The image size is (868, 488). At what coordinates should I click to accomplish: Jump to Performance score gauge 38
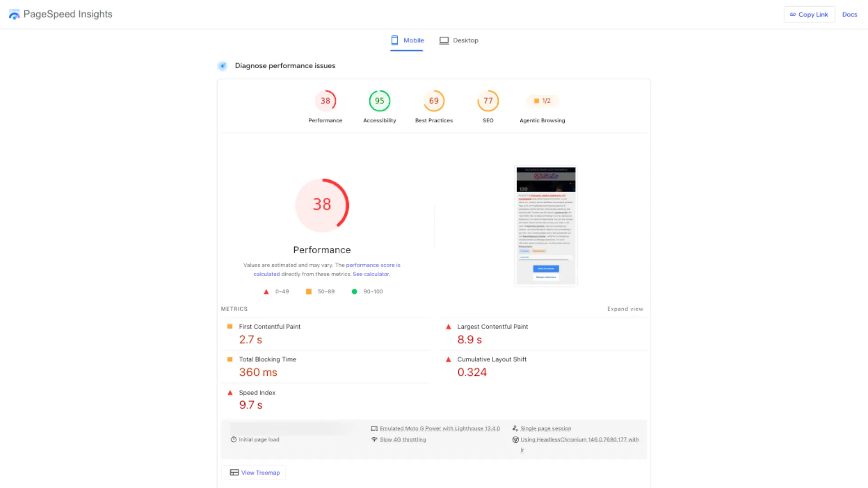(325, 101)
